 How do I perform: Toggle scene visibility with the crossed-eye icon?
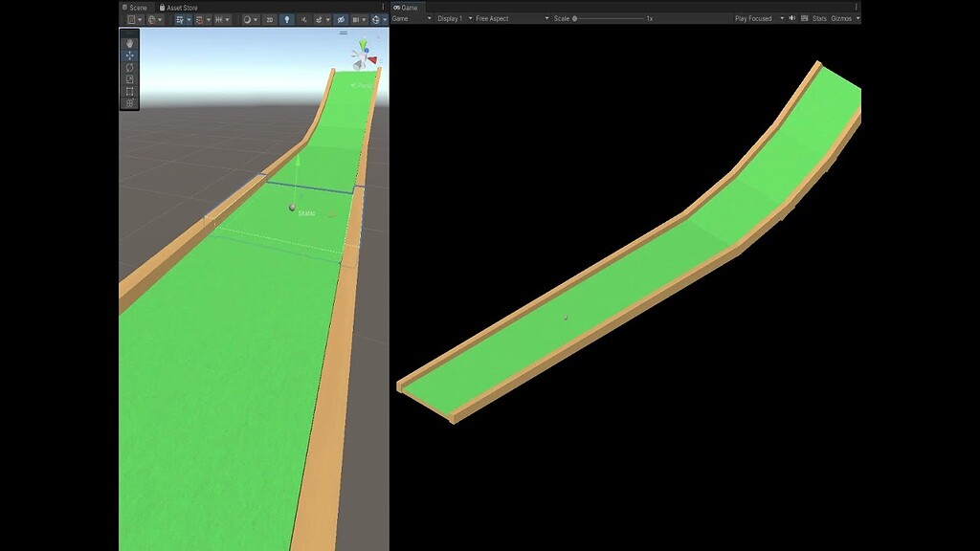click(340, 18)
